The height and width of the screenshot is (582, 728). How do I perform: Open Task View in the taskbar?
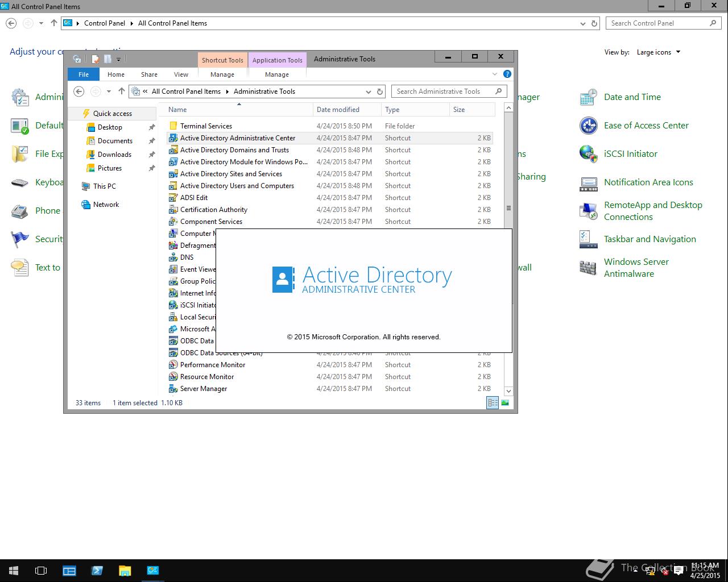[41, 571]
